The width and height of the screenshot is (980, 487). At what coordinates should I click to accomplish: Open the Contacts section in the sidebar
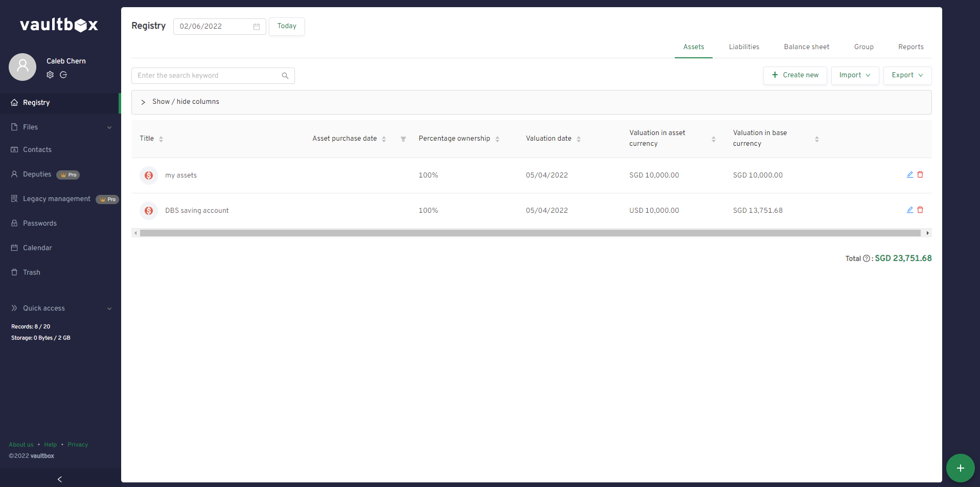(37, 149)
